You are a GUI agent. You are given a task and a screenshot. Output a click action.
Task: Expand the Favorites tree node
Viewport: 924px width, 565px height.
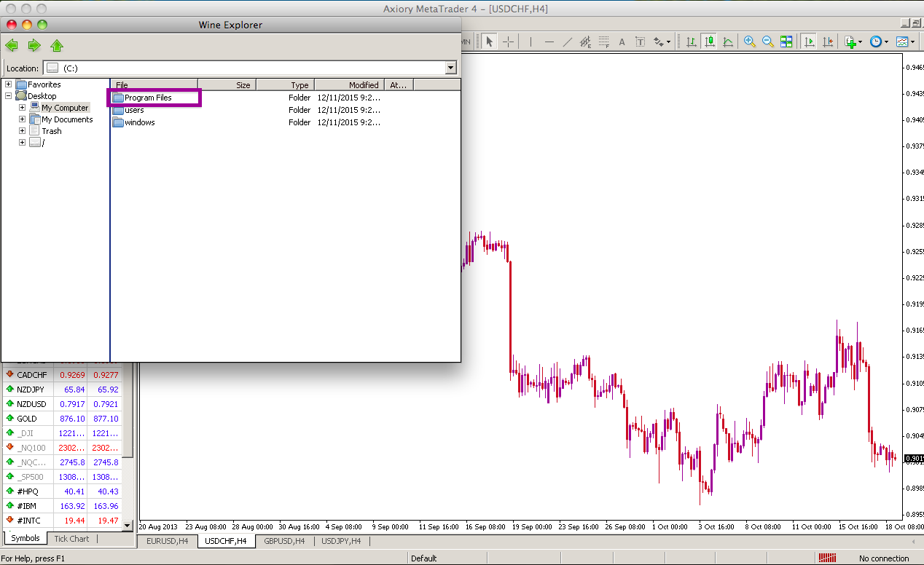[8, 84]
